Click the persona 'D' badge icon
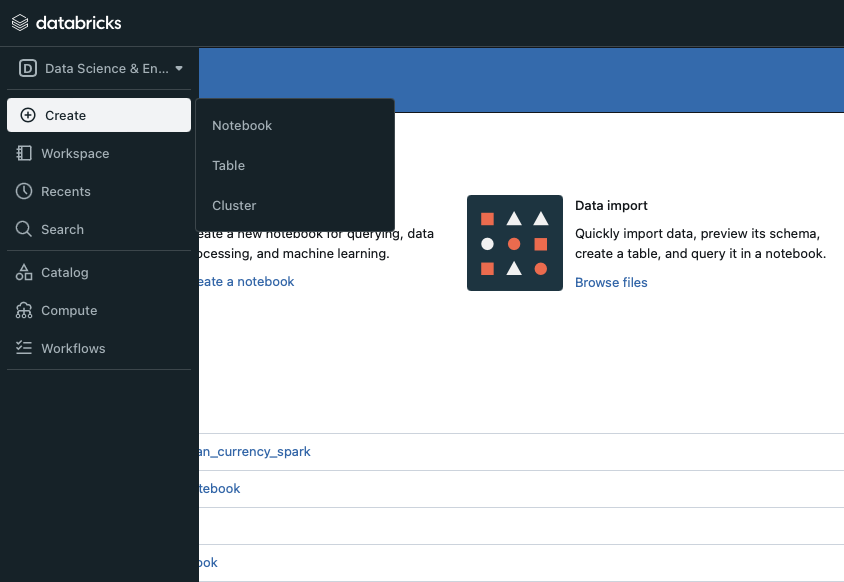 [x=28, y=69]
